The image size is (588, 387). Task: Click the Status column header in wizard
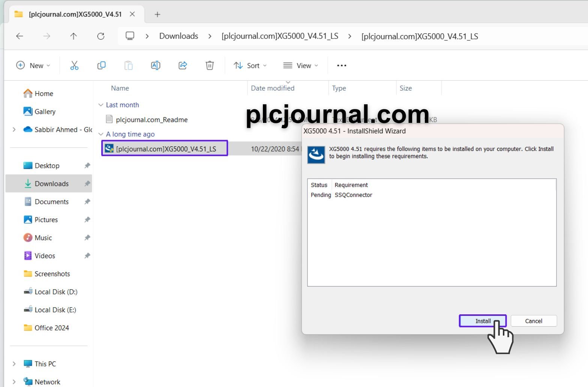click(319, 185)
